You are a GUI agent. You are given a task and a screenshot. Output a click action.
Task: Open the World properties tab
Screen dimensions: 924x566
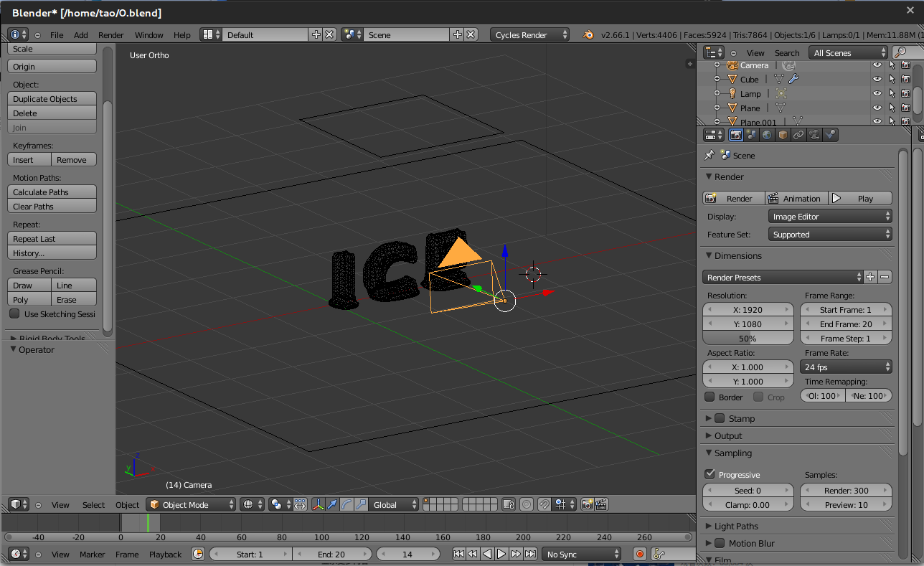tap(768, 135)
